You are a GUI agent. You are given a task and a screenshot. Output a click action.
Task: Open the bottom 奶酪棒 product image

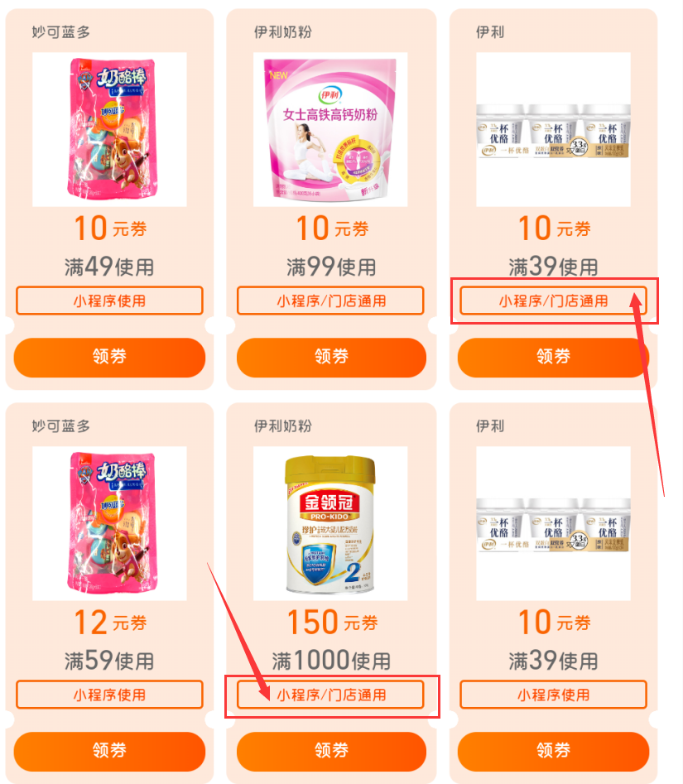109,523
